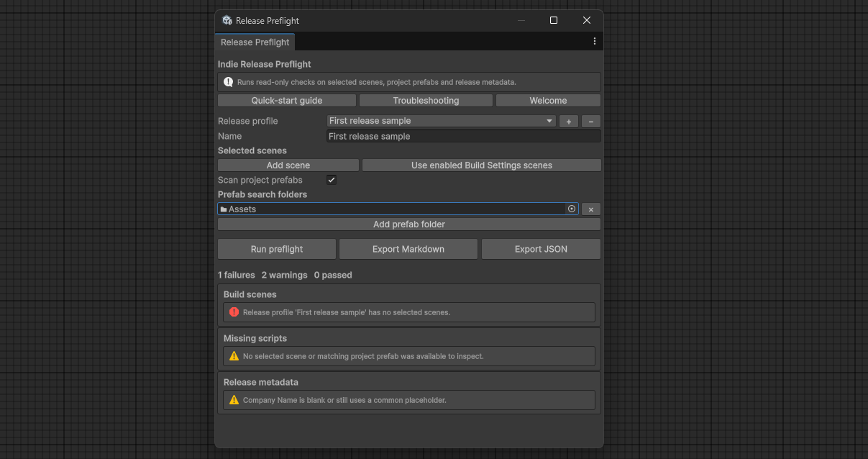The image size is (868, 459).
Task: Click the Missing scripts section heading
Action: pos(255,338)
